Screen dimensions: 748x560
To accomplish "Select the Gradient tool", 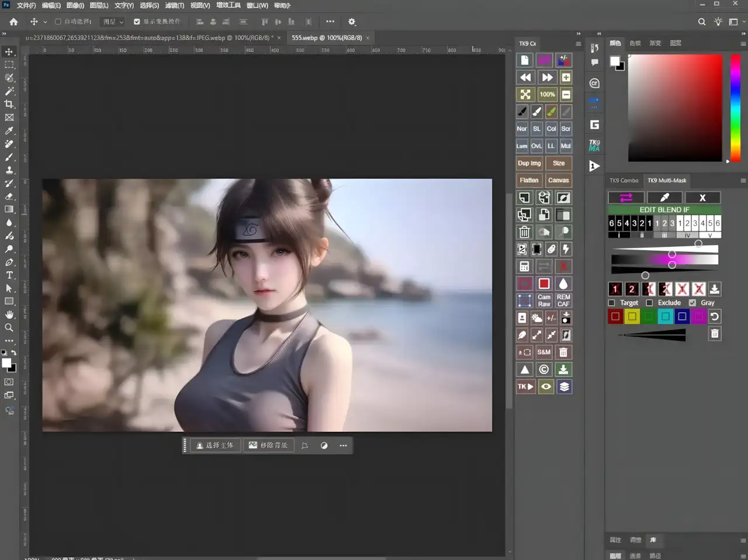I will pos(9,209).
